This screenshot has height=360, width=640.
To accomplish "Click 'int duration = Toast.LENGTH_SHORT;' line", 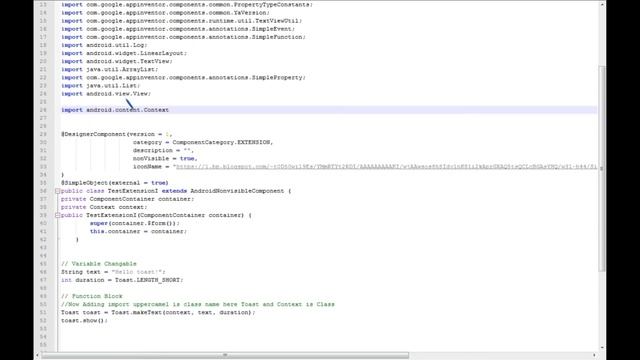I will pos(122,280).
